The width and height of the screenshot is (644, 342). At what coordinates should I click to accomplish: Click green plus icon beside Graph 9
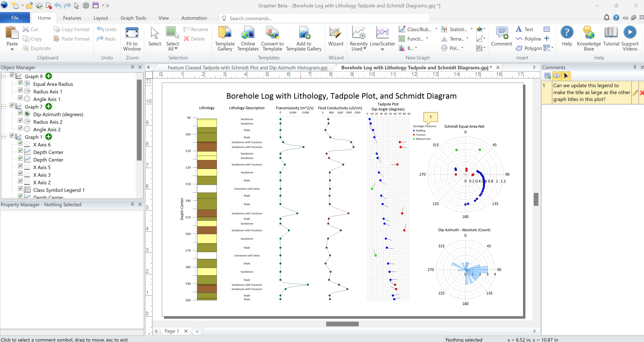(49, 76)
